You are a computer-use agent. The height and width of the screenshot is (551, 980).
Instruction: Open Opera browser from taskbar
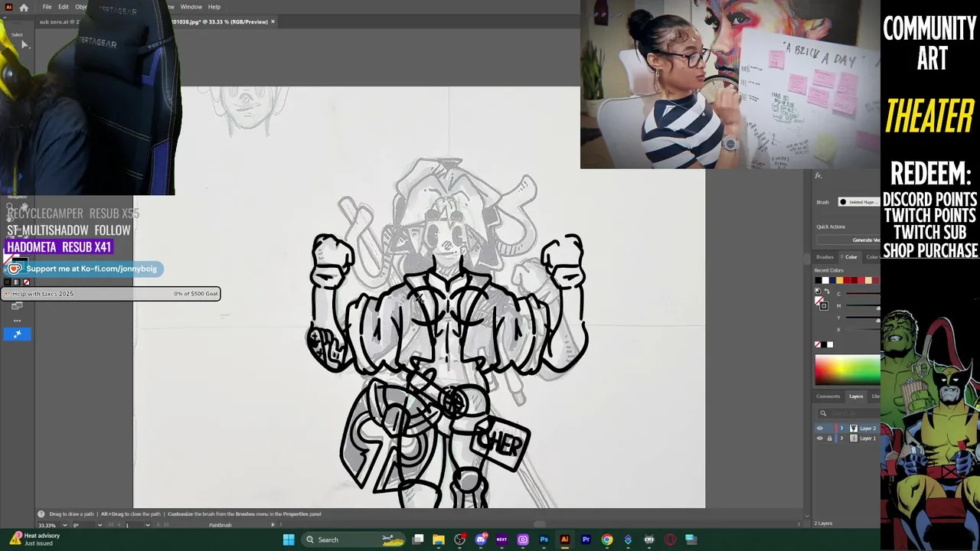[670, 540]
